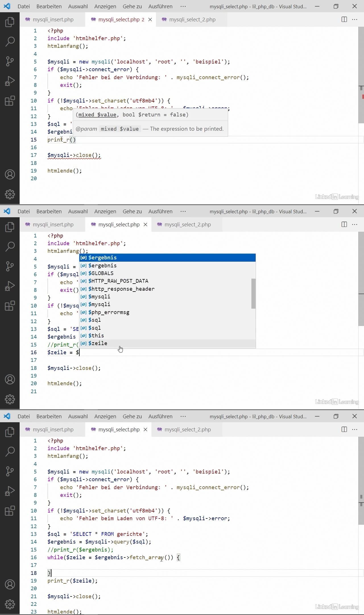Select $php_errormsg from the suggestion popup
The width and height of the screenshot is (364, 615).
coord(109,312)
